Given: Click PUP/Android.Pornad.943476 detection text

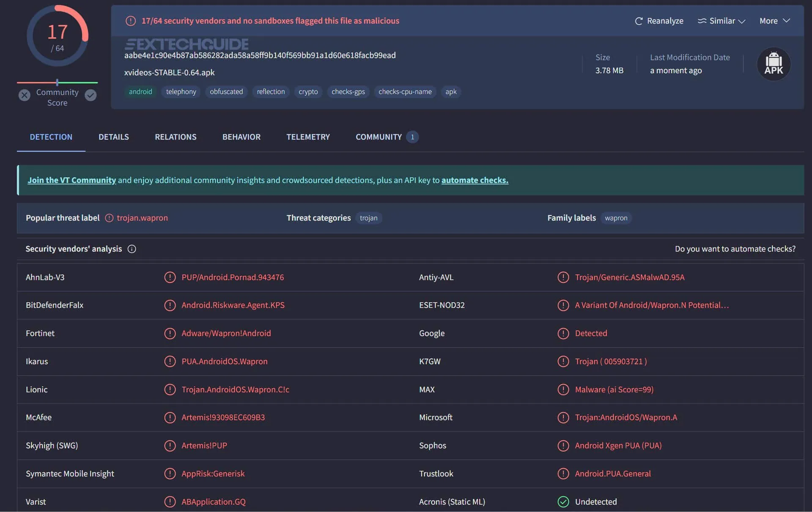Looking at the screenshot, I should (233, 277).
